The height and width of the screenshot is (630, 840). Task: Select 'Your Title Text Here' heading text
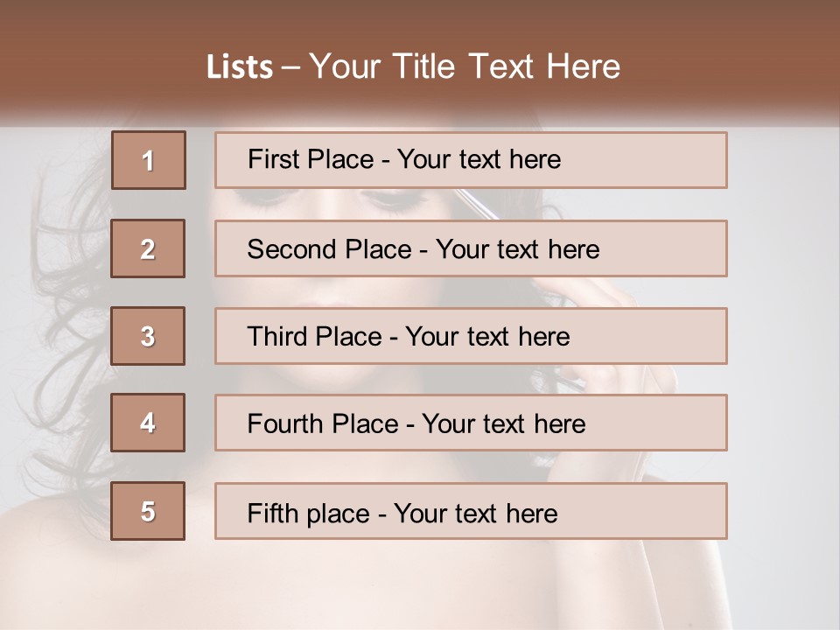[x=465, y=66]
